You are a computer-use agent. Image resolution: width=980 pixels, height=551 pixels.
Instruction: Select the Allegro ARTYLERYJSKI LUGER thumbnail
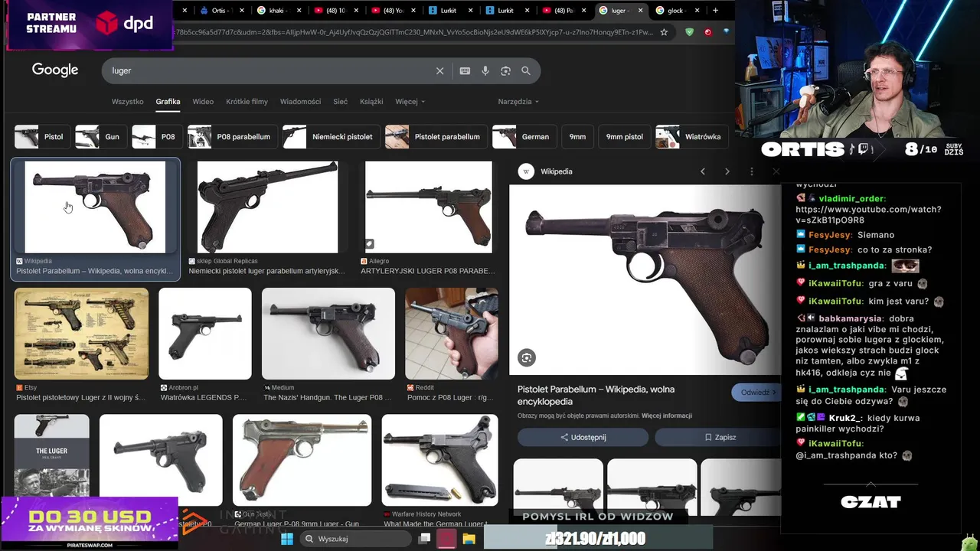coord(429,207)
